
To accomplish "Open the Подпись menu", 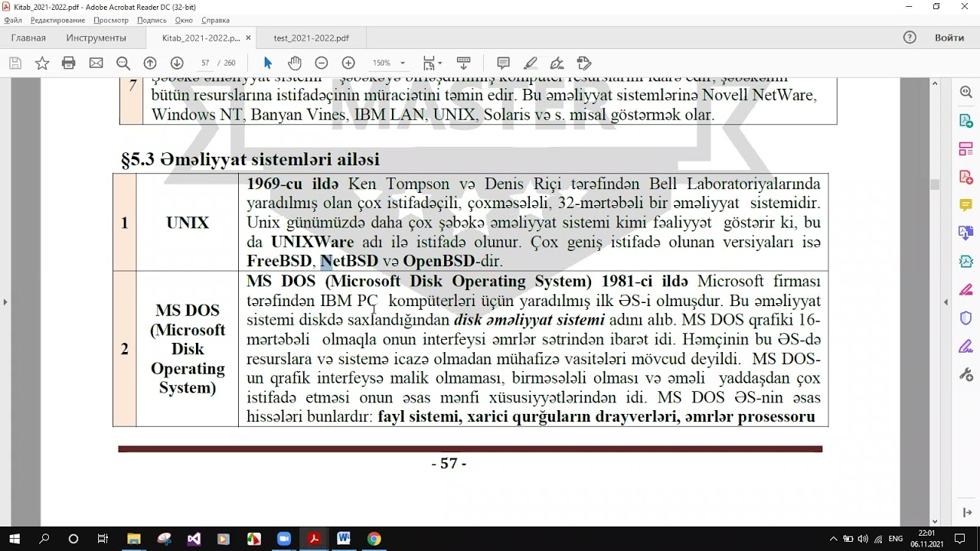I will (x=152, y=20).
